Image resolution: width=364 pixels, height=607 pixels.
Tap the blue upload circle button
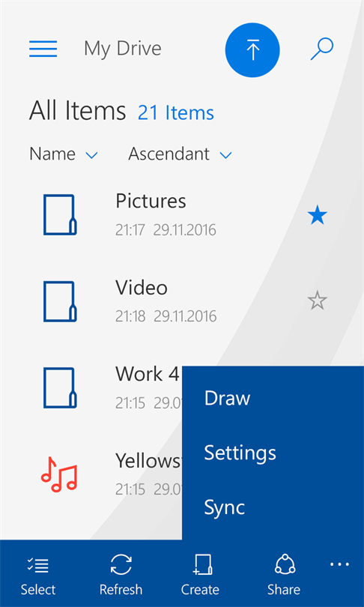pos(252,50)
